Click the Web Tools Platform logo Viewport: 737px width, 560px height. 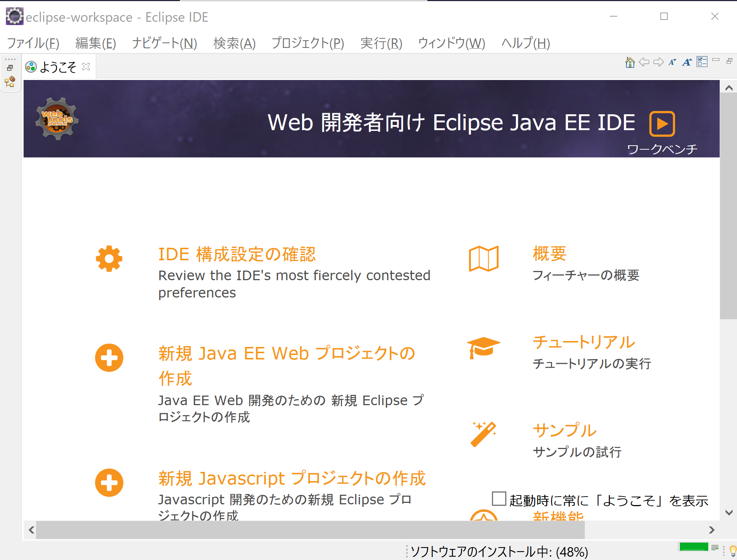click(x=57, y=119)
